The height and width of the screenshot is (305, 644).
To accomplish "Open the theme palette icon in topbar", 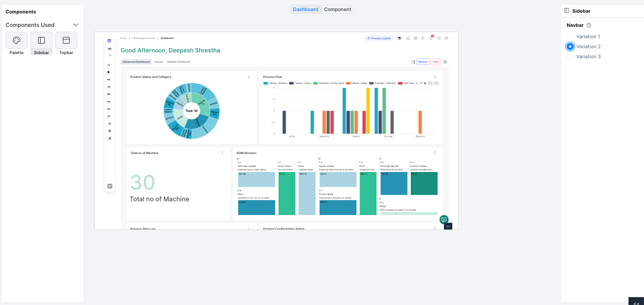I will (446, 38).
